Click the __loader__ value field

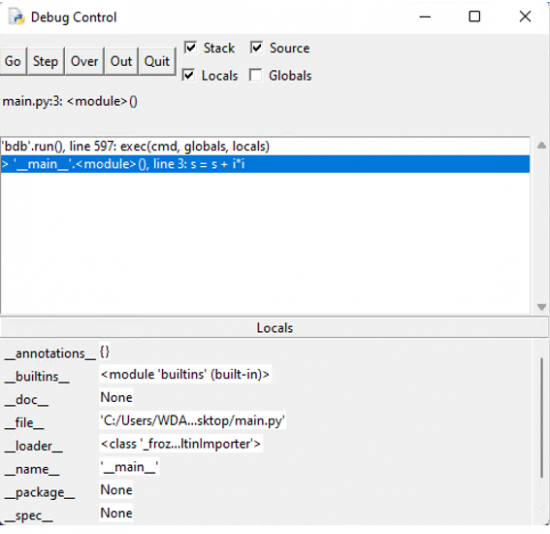pos(181,444)
